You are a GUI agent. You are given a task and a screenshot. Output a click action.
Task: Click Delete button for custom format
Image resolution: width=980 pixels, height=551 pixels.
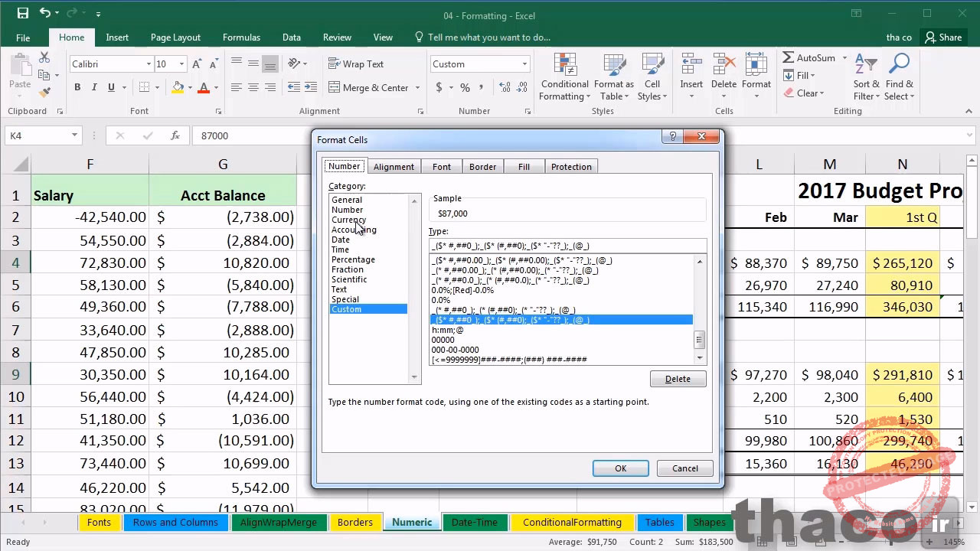point(678,379)
